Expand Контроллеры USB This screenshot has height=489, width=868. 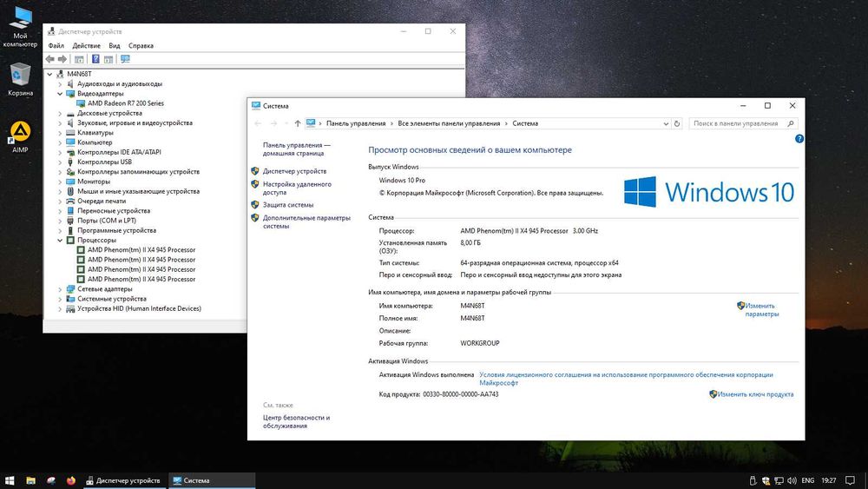(x=60, y=162)
